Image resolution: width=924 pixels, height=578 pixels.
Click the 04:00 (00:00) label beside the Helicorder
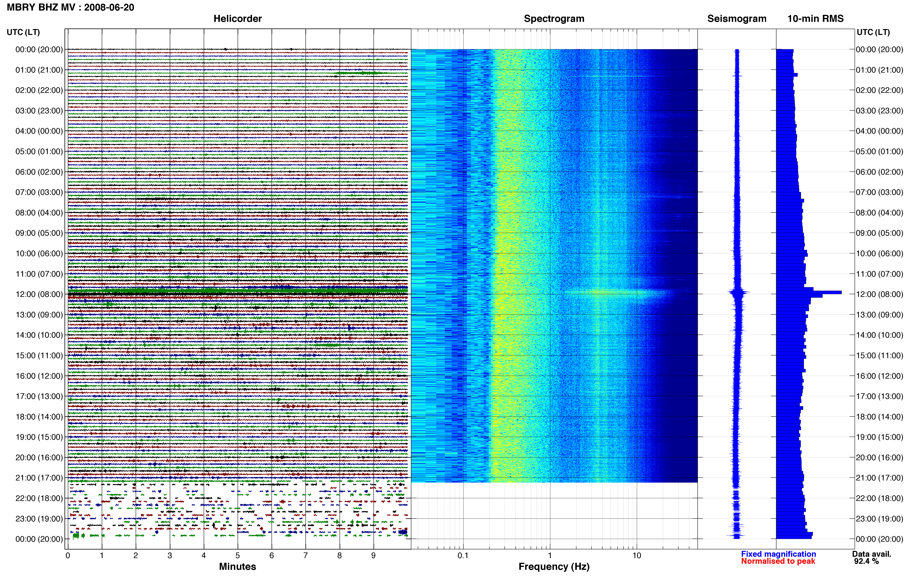point(39,131)
